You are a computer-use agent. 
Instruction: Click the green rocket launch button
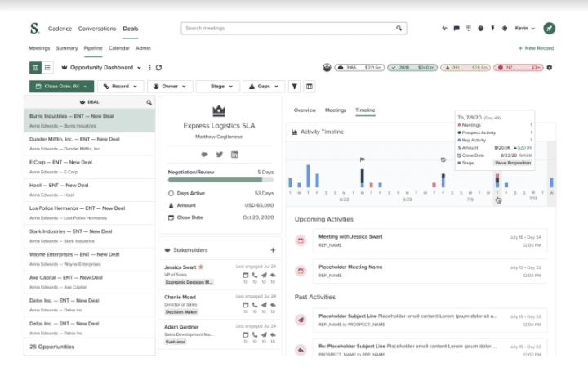[x=550, y=28]
